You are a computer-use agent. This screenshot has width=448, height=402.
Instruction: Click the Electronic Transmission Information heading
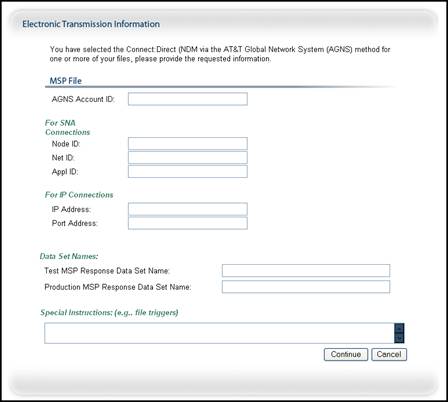click(91, 24)
